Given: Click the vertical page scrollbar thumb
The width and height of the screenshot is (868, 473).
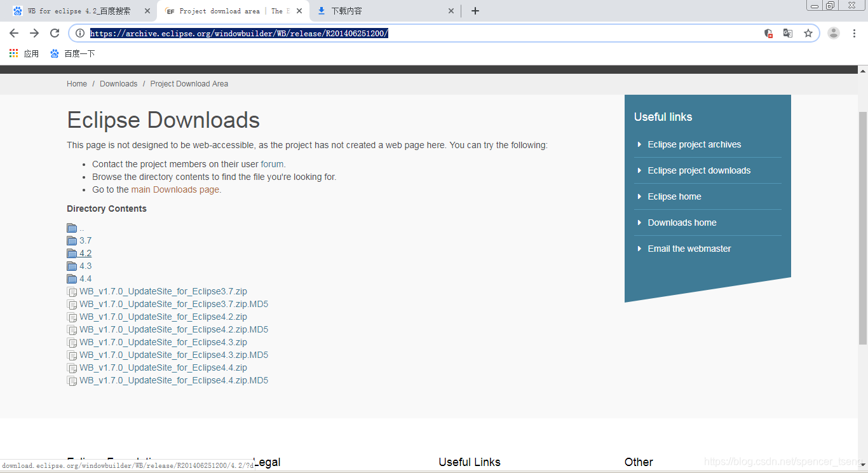Looking at the screenshot, I should 862,228.
